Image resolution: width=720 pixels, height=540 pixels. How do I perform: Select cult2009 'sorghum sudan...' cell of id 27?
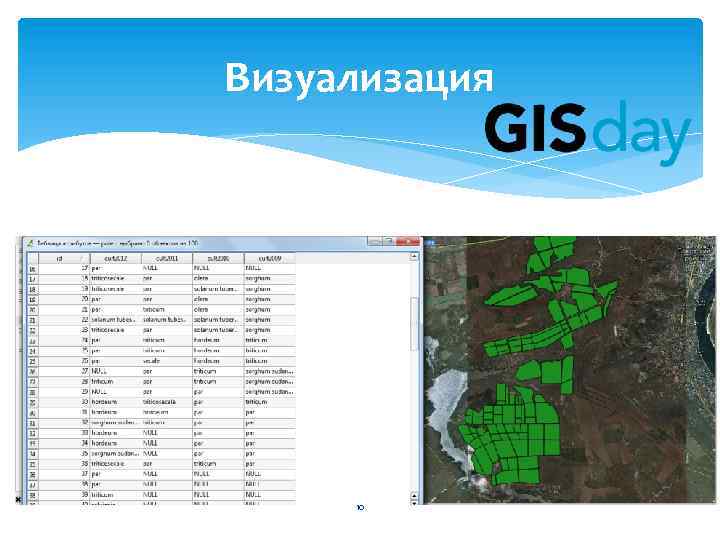click(x=270, y=371)
